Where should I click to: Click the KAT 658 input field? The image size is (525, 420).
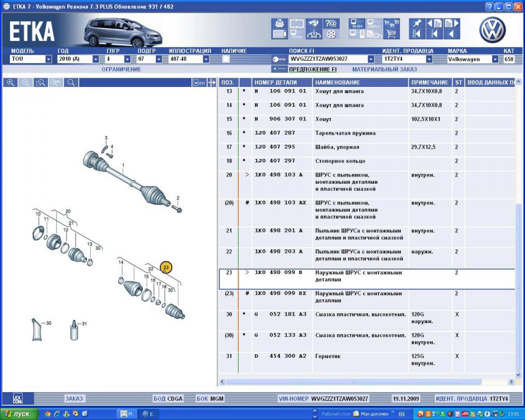pyautogui.click(x=509, y=59)
